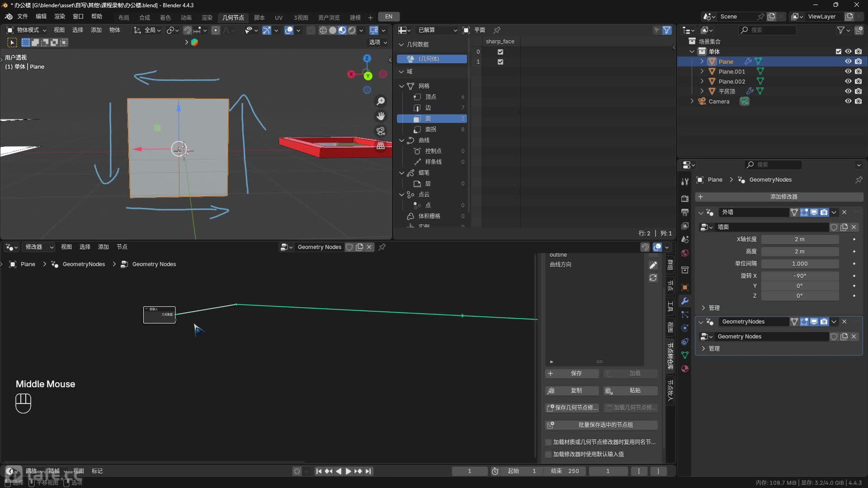Viewport: 868px width, 488px height.
Task: Click 批量保存选中的节点组 button
Action: pos(601,425)
